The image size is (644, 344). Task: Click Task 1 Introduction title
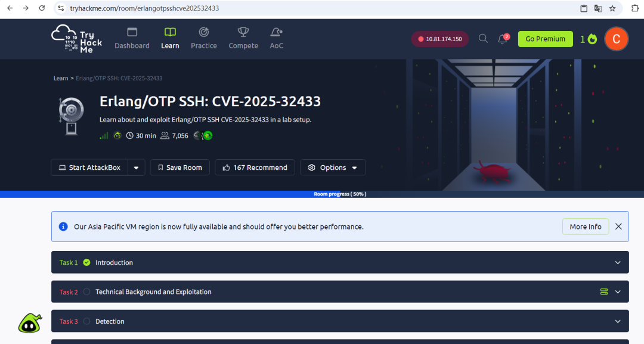pyautogui.click(x=114, y=262)
